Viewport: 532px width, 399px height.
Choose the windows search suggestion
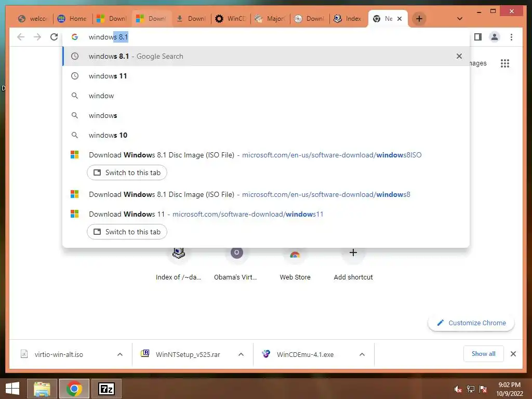pos(266,115)
